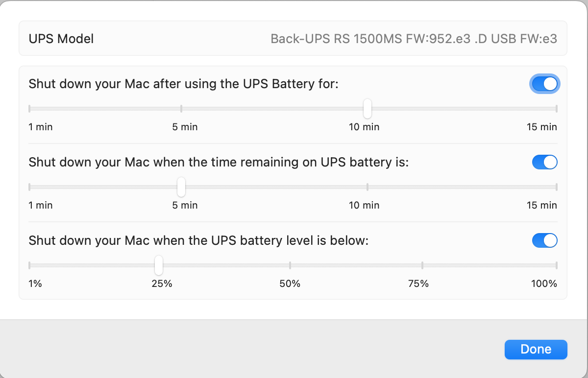Click the time remaining slider handle

tap(181, 187)
